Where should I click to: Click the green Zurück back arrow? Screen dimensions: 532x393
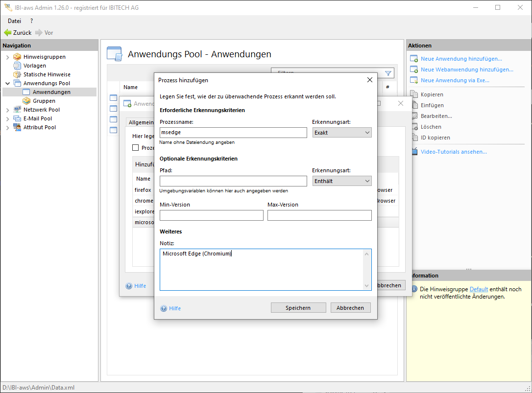click(8, 33)
